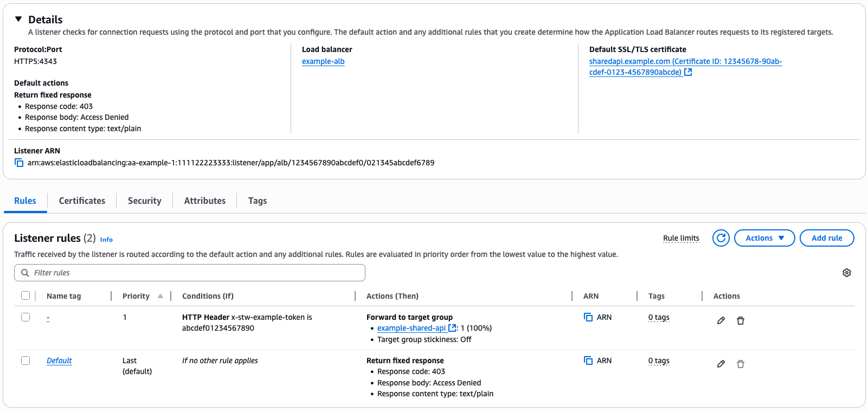This screenshot has height=412, width=868.
Task: Click the Add rule button
Action: click(x=827, y=237)
